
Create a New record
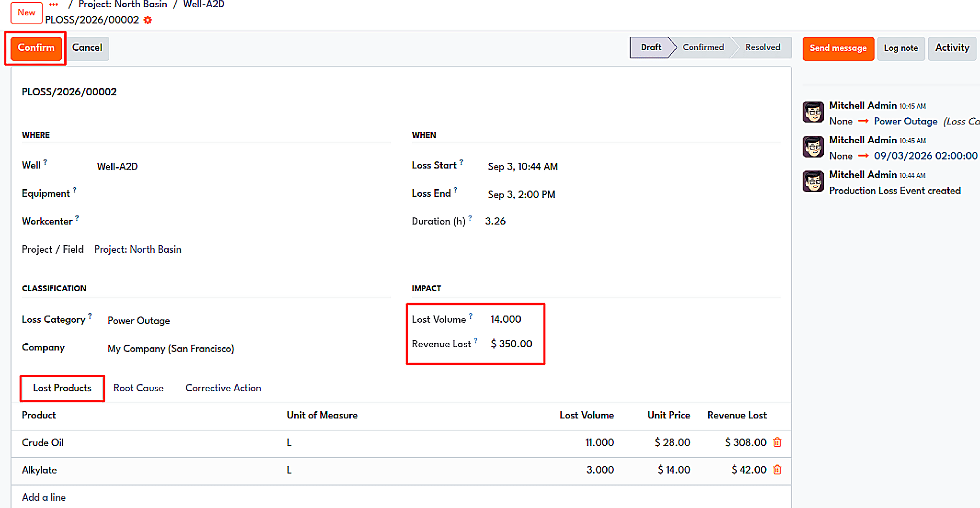[x=26, y=12]
